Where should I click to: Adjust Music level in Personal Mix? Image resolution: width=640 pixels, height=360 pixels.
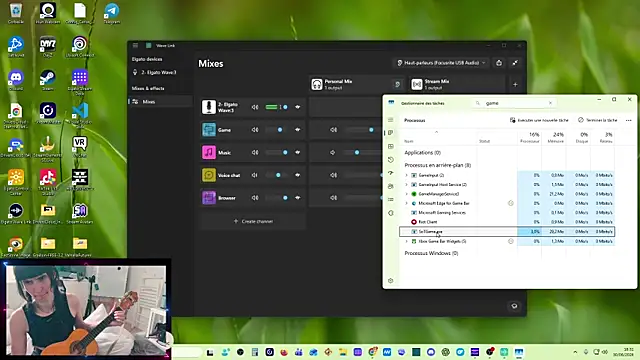362,152
